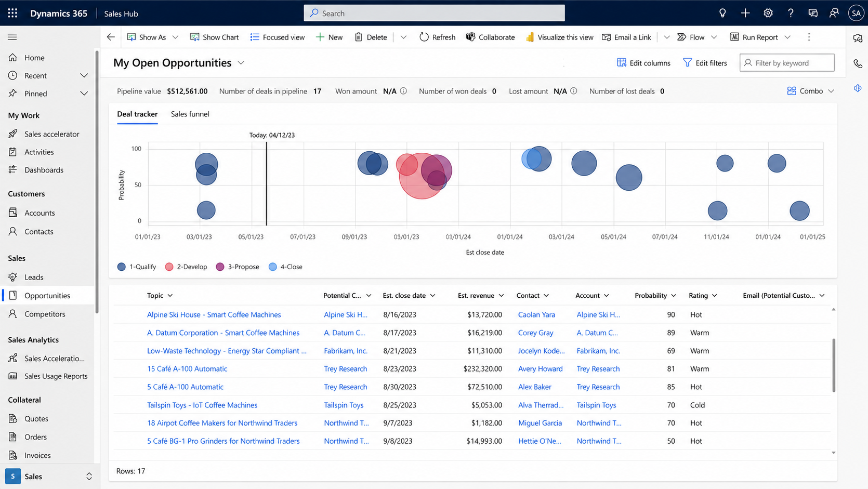Open the Combo layout dropdown

pyautogui.click(x=810, y=91)
